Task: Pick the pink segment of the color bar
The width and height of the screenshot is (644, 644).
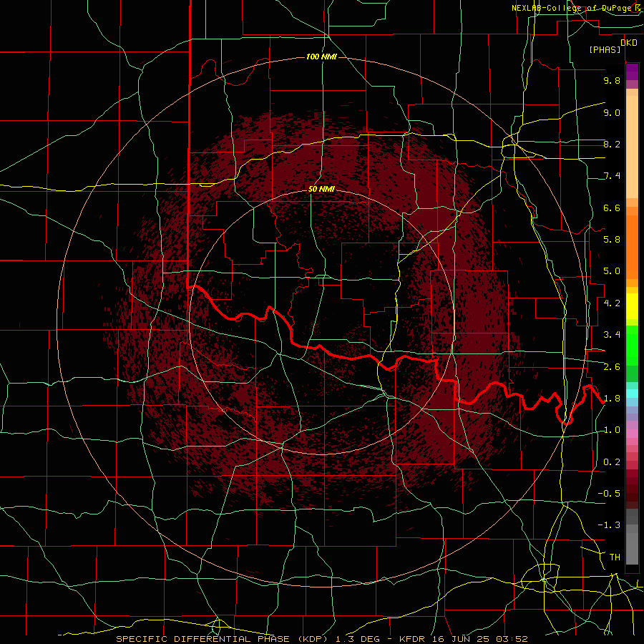Action: pyautogui.click(x=632, y=434)
